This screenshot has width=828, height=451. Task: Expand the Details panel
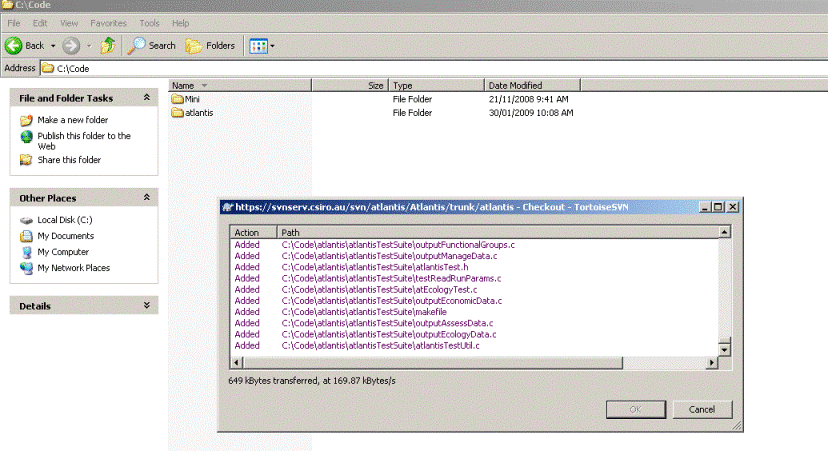click(147, 306)
